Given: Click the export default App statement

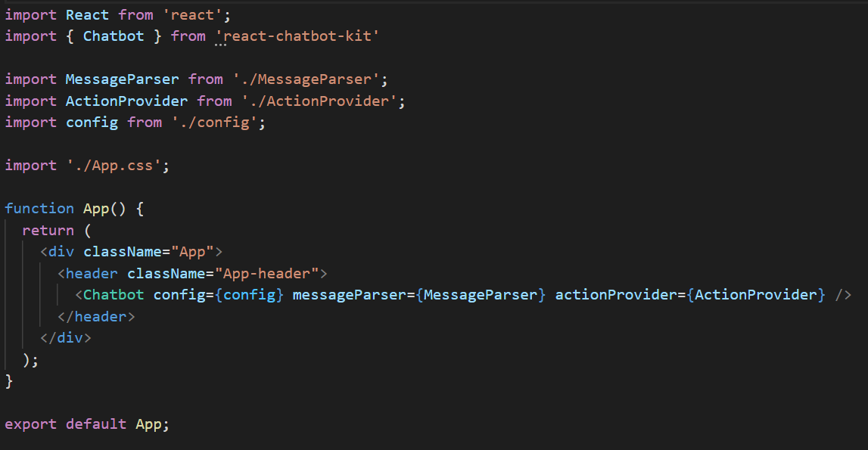Looking at the screenshot, I should [87, 424].
